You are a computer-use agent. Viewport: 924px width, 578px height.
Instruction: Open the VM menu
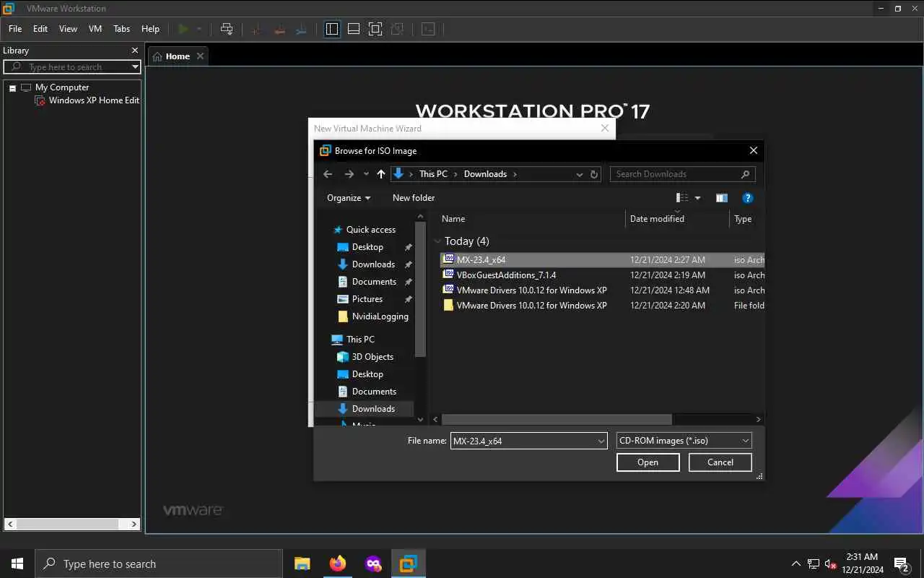pyautogui.click(x=95, y=29)
